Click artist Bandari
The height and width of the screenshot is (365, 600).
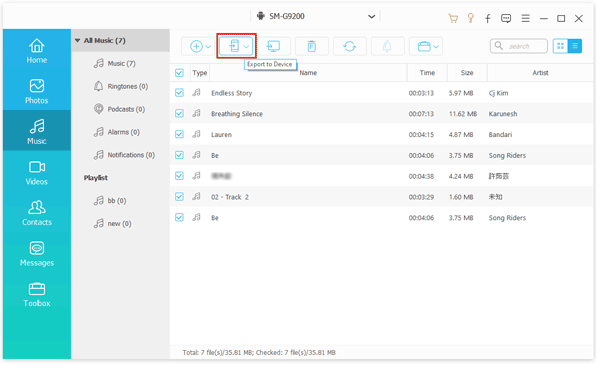point(500,134)
